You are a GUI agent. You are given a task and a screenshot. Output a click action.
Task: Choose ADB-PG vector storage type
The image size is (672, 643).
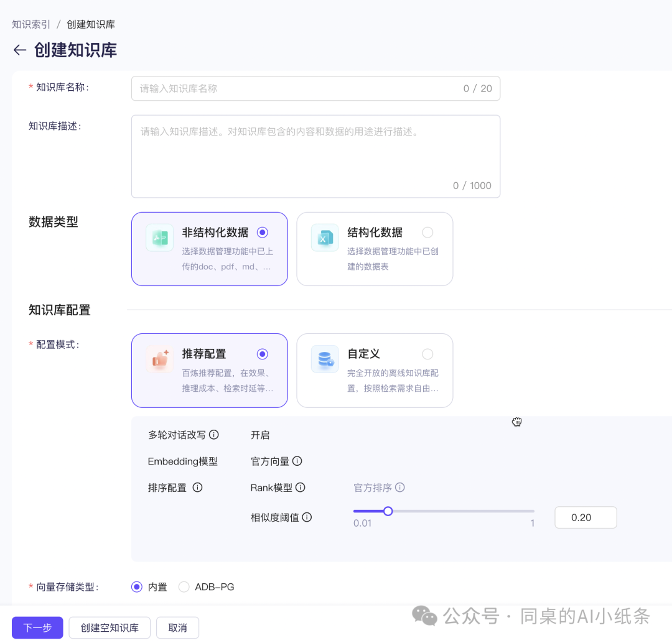(x=184, y=587)
